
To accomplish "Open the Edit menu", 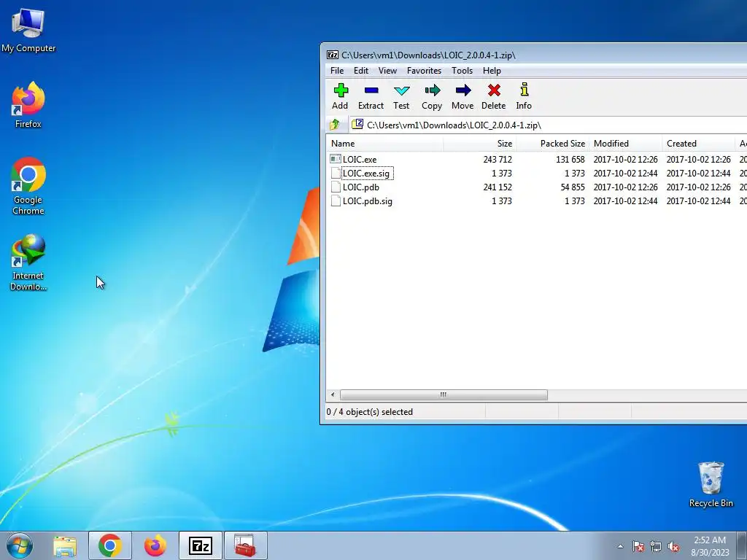I will (x=360, y=71).
